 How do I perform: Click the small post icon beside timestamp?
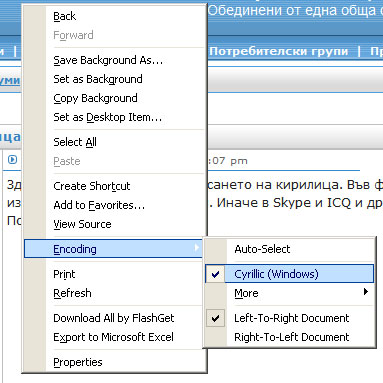pos(12,160)
